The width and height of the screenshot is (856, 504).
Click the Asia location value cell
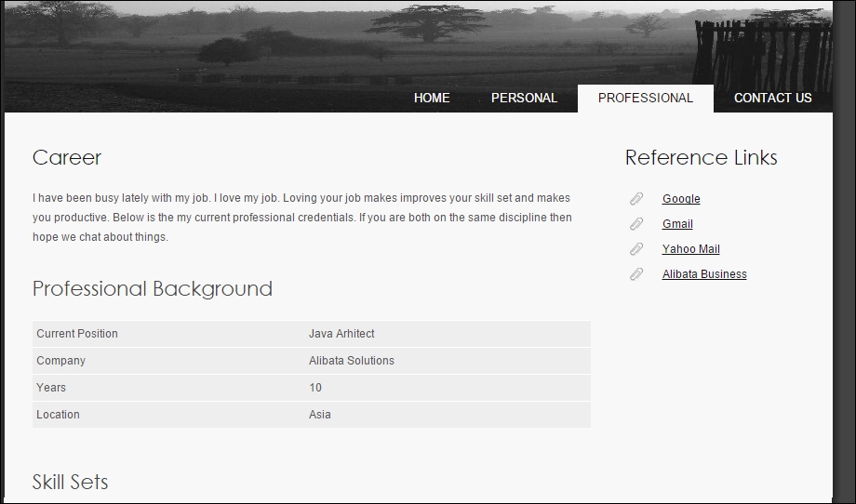(x=320, y=415)
